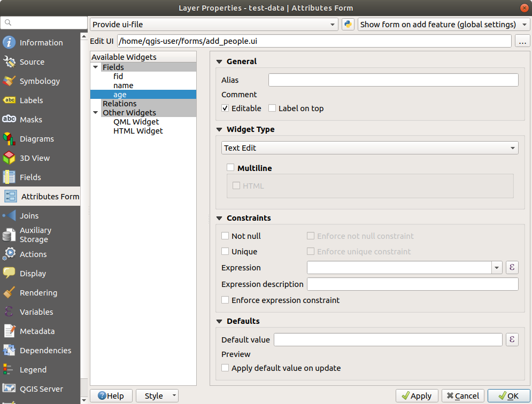
Task: Enable the Not null constraint
Action: click(226, 236)
